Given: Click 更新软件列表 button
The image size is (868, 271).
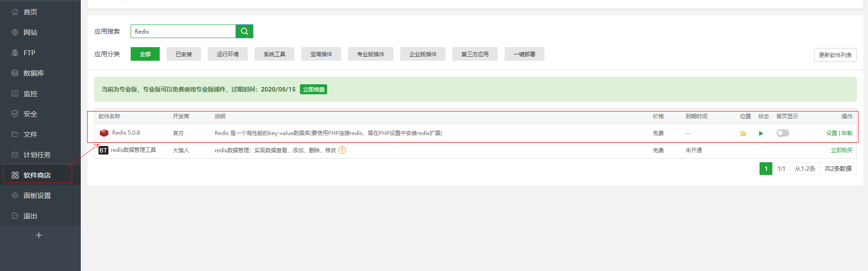Looking at the screenshot, I should pos(835,55).
